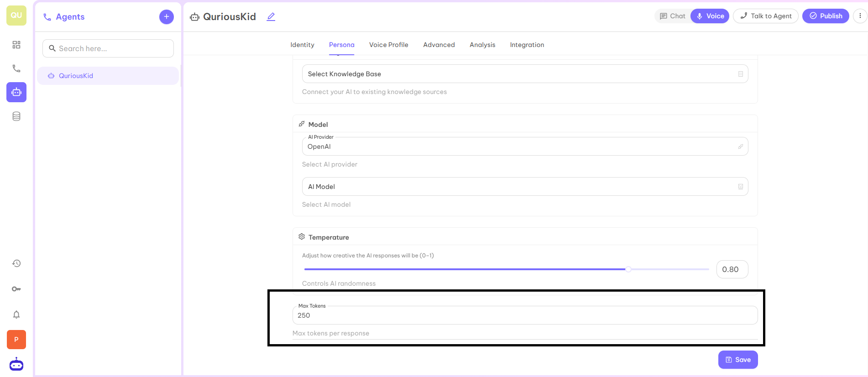Open the three-dot more options menu

[x=860, y=16]
